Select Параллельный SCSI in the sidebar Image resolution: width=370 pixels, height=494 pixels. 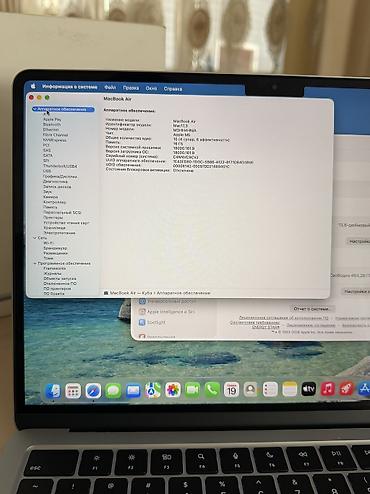(x=62, y=212)
